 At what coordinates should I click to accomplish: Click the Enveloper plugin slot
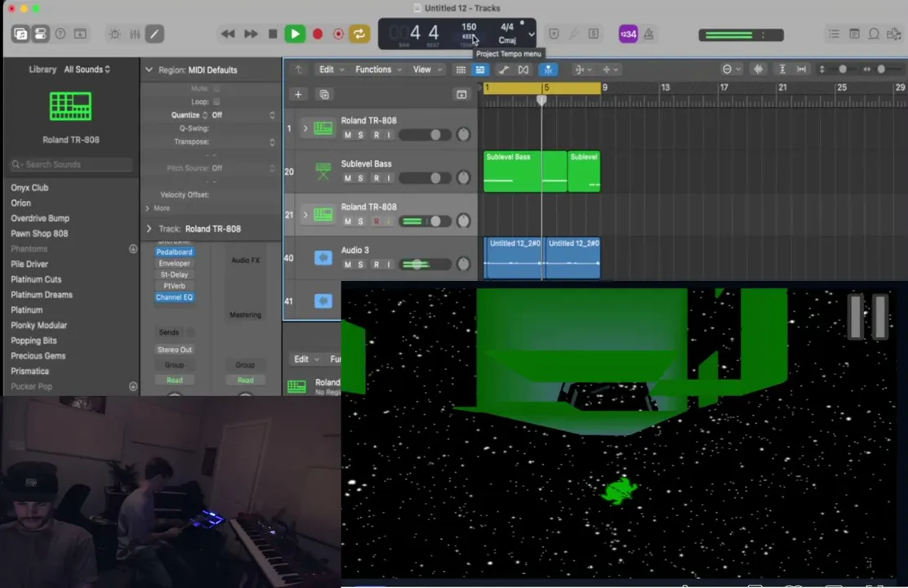point(174,263)
